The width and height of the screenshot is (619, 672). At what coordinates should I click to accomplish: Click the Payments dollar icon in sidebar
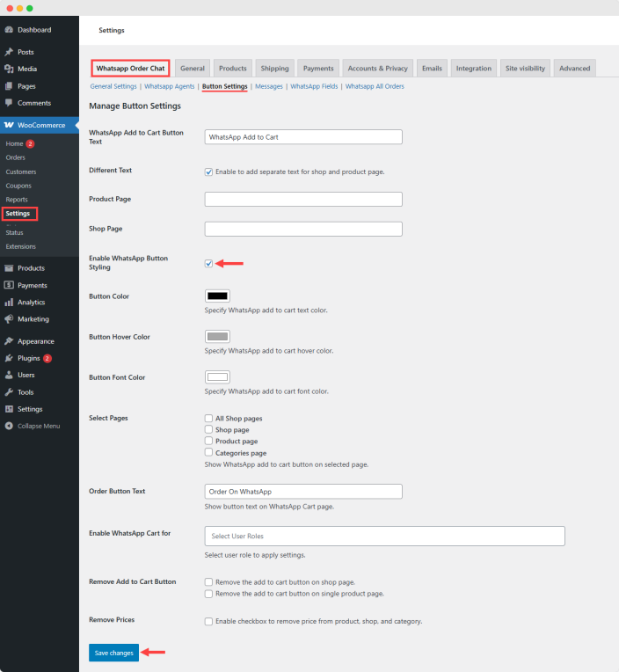9,285
